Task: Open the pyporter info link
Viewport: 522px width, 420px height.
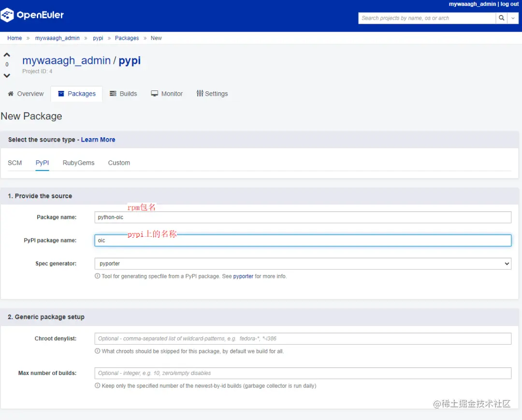Action: pyautogui.click(x=243, y=276)
